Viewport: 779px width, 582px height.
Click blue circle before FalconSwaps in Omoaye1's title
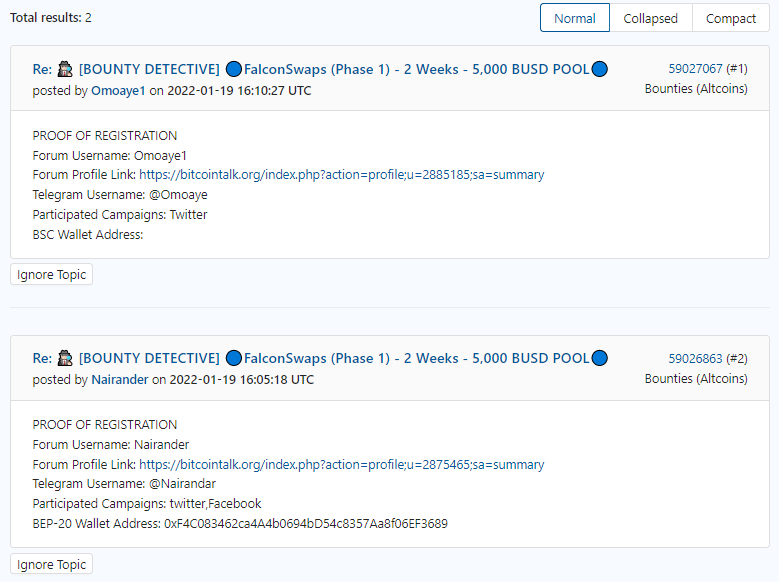(x=234, y=69)
